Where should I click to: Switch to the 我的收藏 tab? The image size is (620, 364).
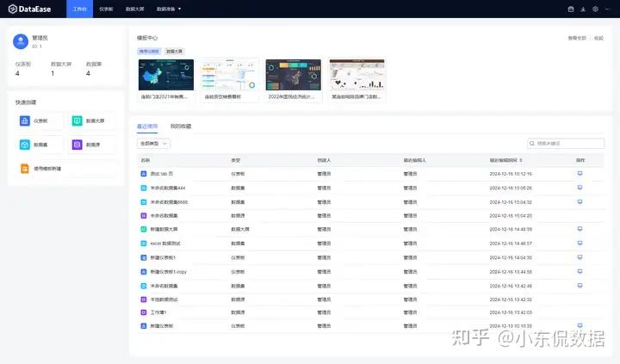pyautogui.click(x=181, y=126)
